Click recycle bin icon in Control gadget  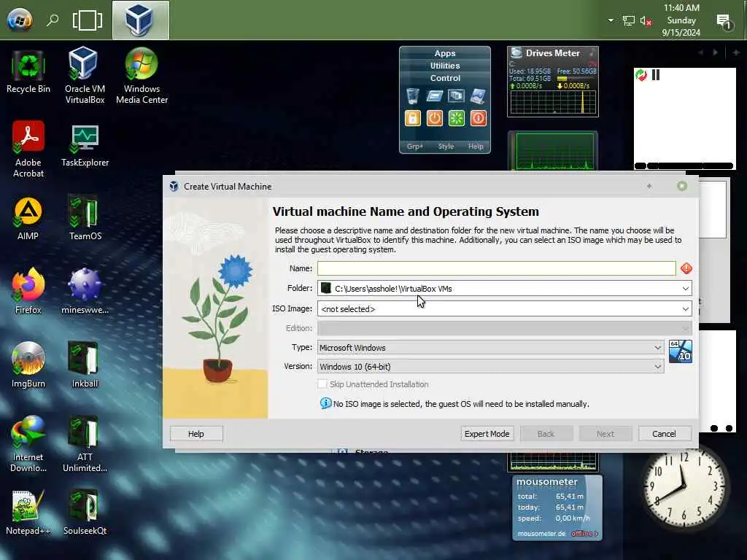tap(413, 96)
